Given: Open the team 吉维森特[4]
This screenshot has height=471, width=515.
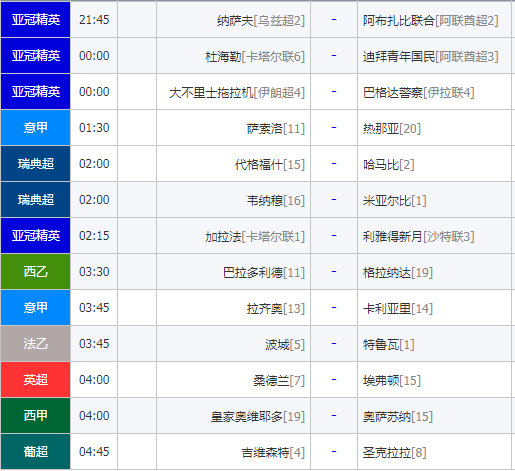Looking at the screenshot, I should [273, 453].
